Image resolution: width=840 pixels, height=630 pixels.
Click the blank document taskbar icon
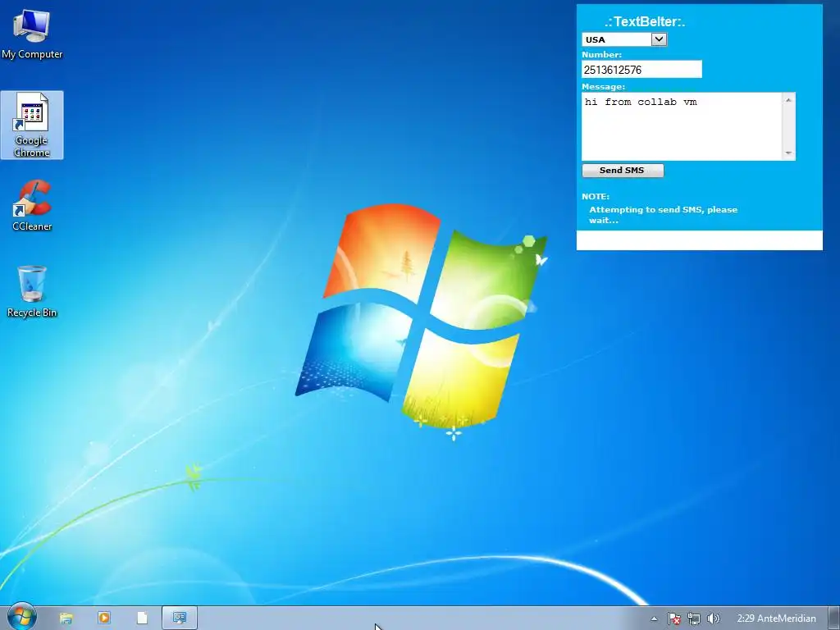click(x=142, y=619)
